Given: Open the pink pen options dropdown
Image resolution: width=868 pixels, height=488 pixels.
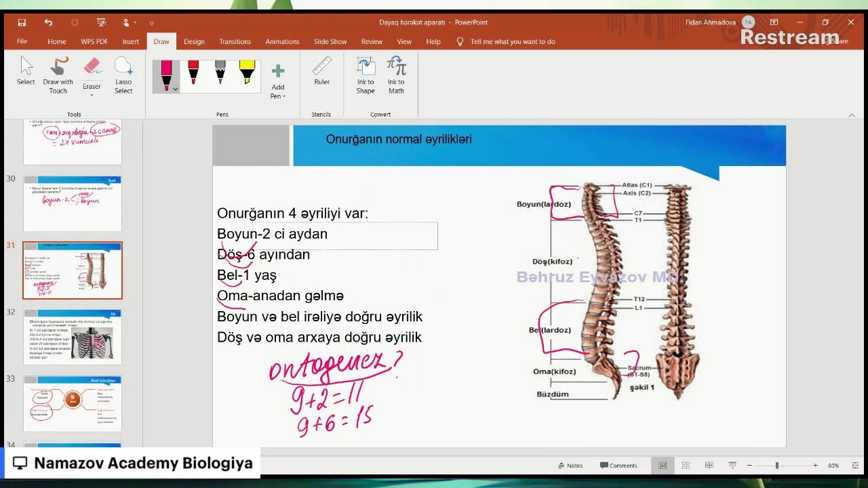Looking at the screenshot, I should [176, 88].
